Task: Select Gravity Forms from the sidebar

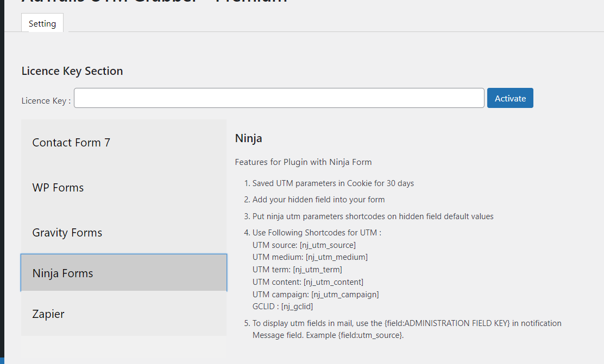Action: coord(67,232)
